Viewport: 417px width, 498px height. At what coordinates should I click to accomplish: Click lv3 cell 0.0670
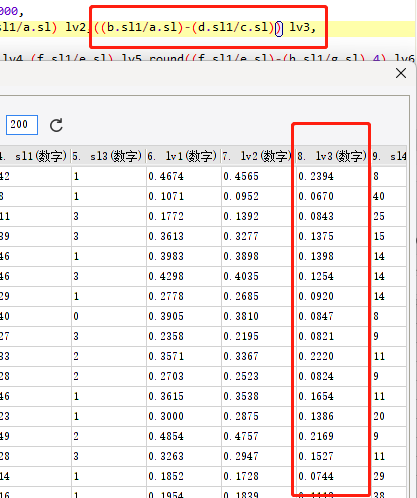click(x=333, y=196)
